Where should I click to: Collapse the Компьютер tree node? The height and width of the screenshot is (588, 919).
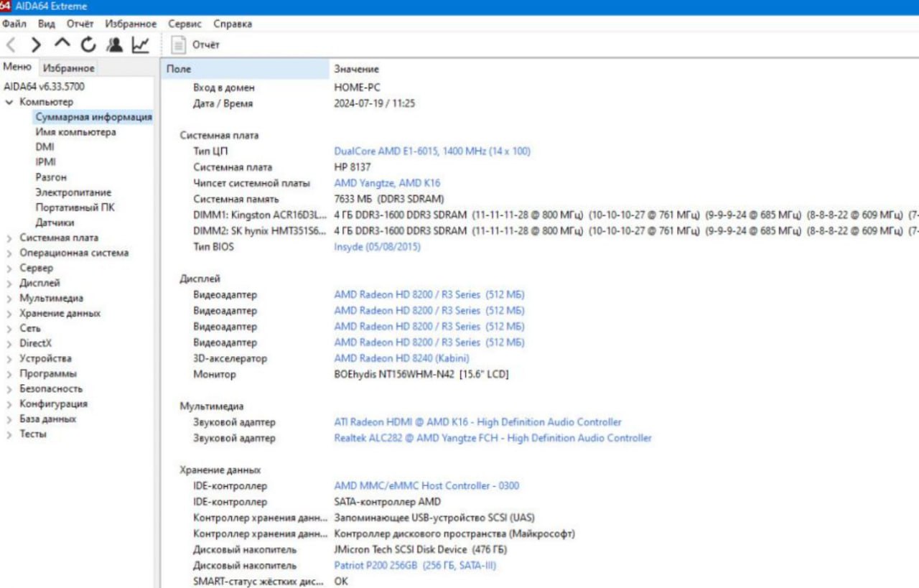[9, 102]
